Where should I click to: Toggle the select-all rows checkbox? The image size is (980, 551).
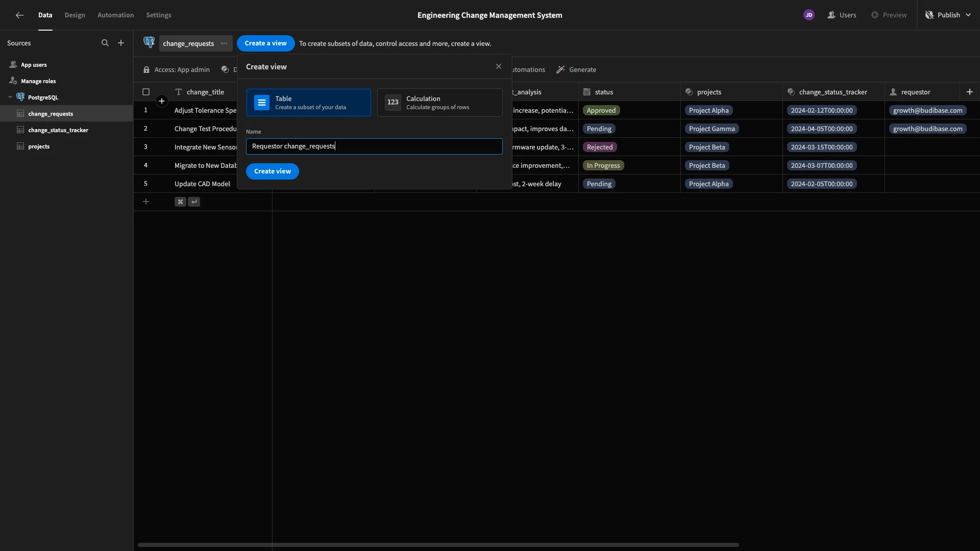click(146, 92)
